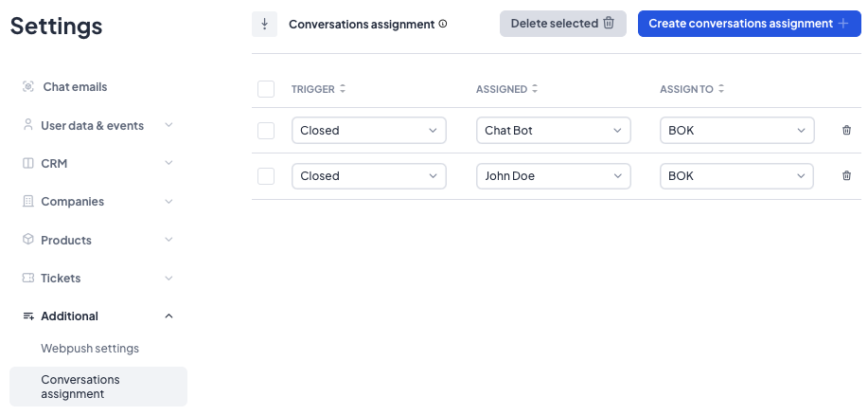Select the John Doe row checkbox
868x415 pixels.
coord(266,176)
